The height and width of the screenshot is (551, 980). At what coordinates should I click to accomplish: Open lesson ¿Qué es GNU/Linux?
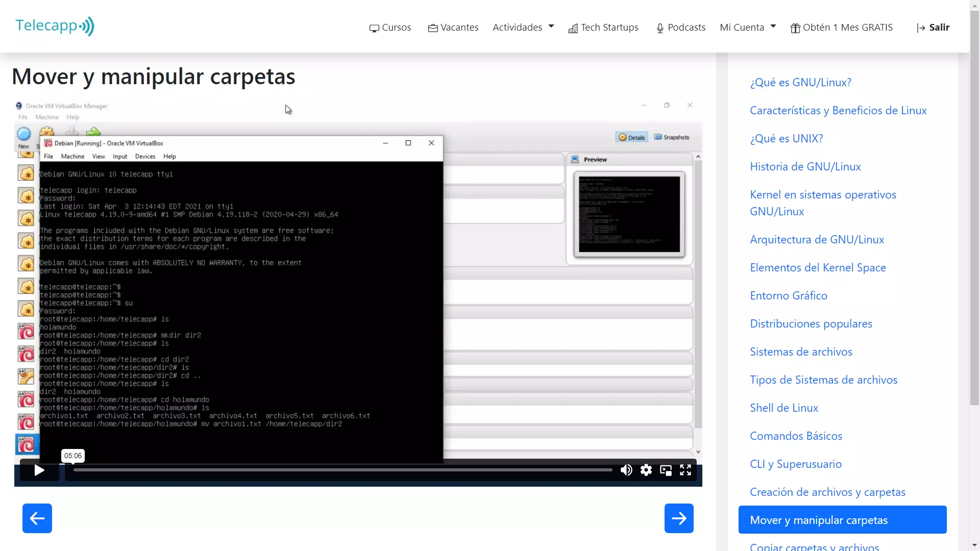(x=800, y=82)
